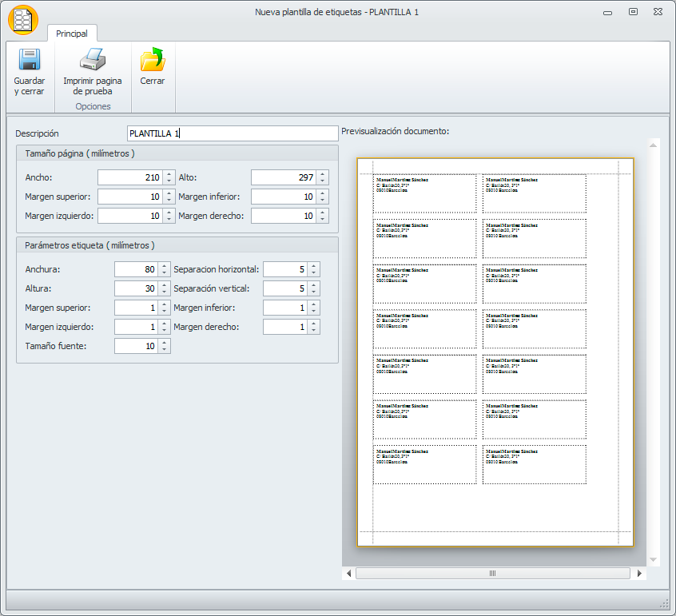Image resolution: width=676 pixels, height=616 pixels.
Task: Click the restore window button in title bar
Action: point(633,12)
